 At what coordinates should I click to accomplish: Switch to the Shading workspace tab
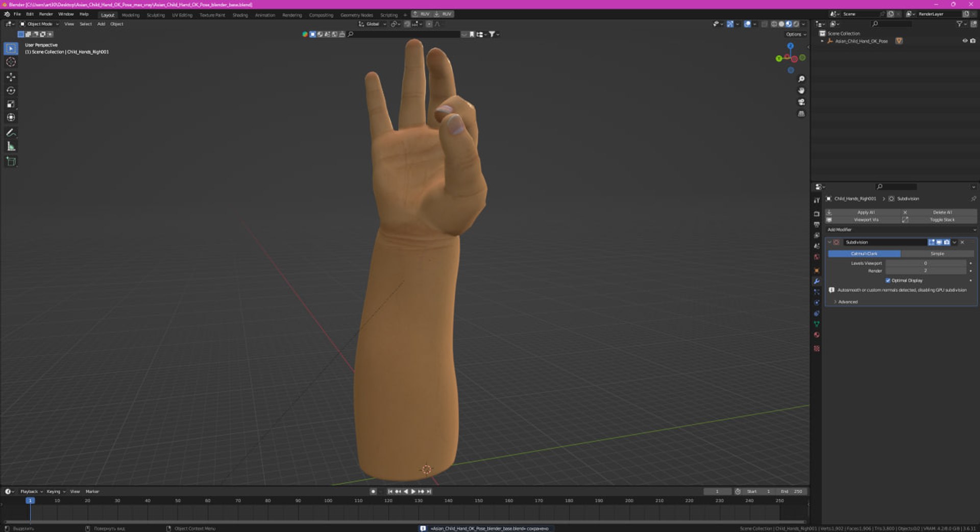(x=240, y=15)
